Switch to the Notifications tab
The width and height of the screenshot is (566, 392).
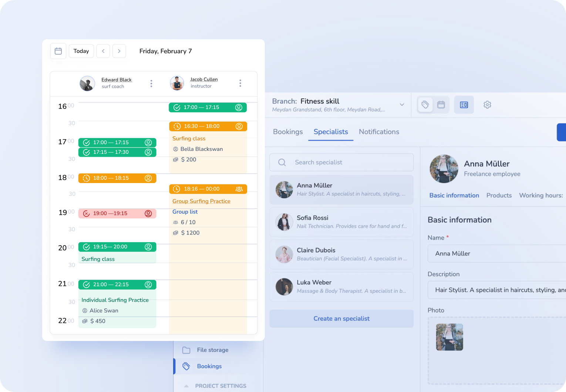(x=379, y=132)
